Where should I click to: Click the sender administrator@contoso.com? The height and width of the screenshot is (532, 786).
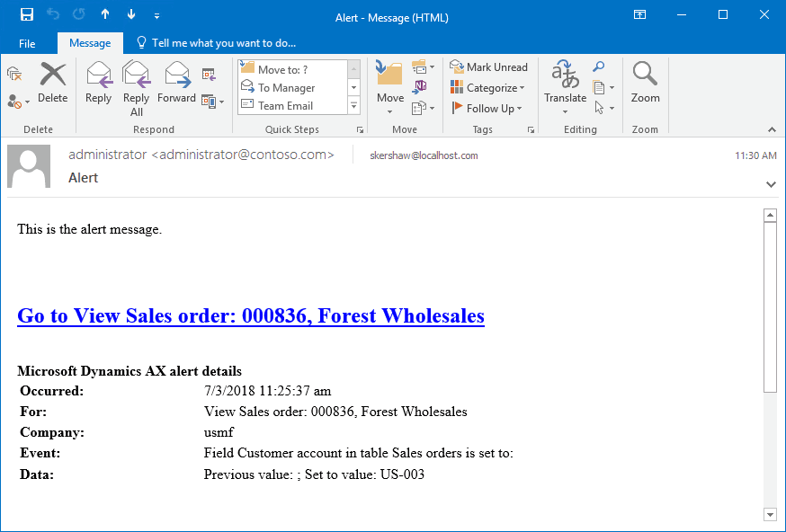pyautogui.click(x=201, y=155)
